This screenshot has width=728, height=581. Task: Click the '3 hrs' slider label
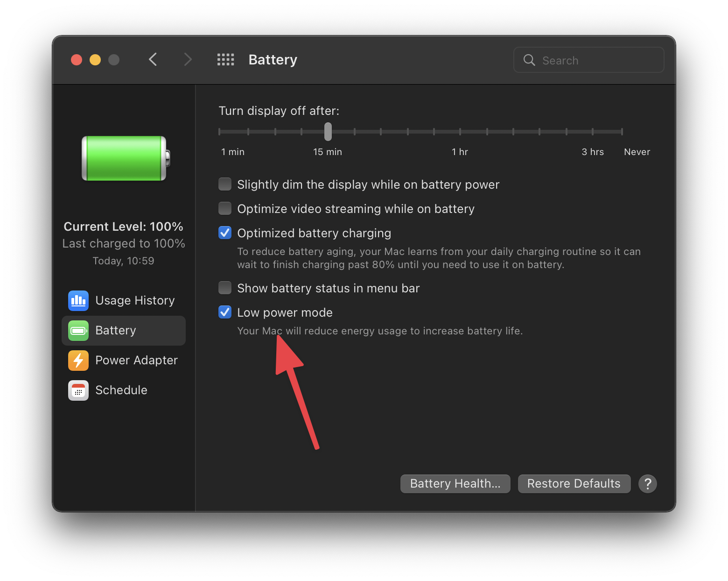click(593, 152)
